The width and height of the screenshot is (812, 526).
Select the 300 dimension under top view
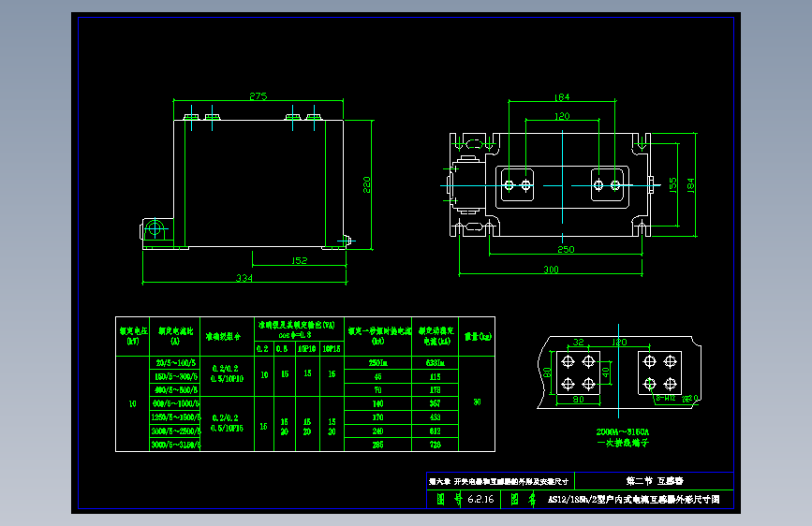[551, 270]
